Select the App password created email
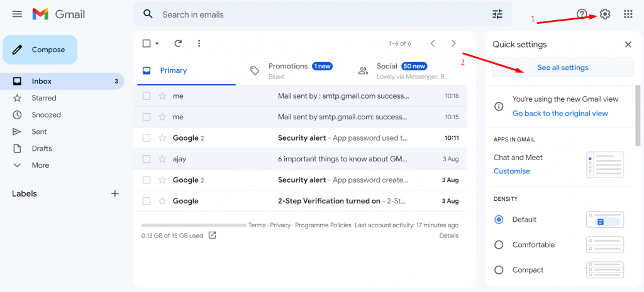Image resolution: width=644 pixels, height=292 pixels. (147, 180)
